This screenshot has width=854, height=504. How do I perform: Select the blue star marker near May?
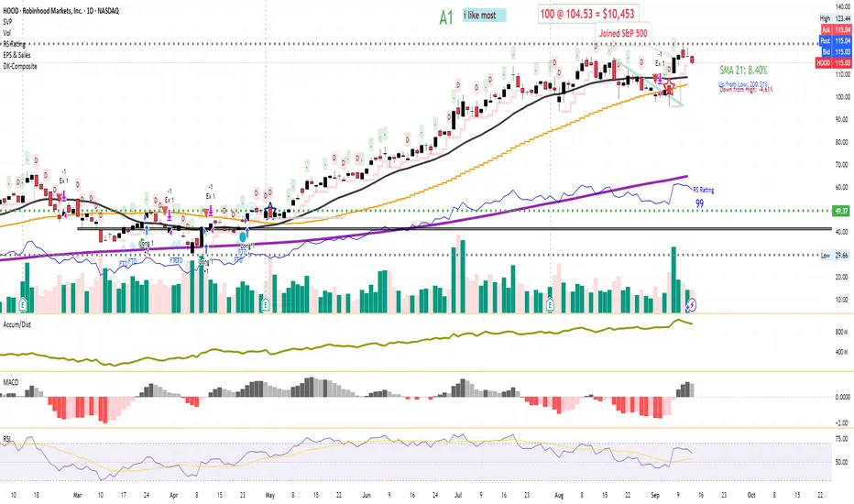click(x=270, y=209)
